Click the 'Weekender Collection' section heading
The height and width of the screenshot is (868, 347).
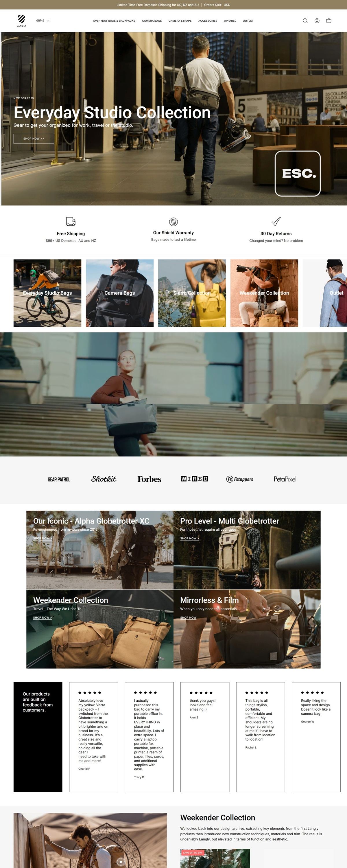click(x=218, y=817)
